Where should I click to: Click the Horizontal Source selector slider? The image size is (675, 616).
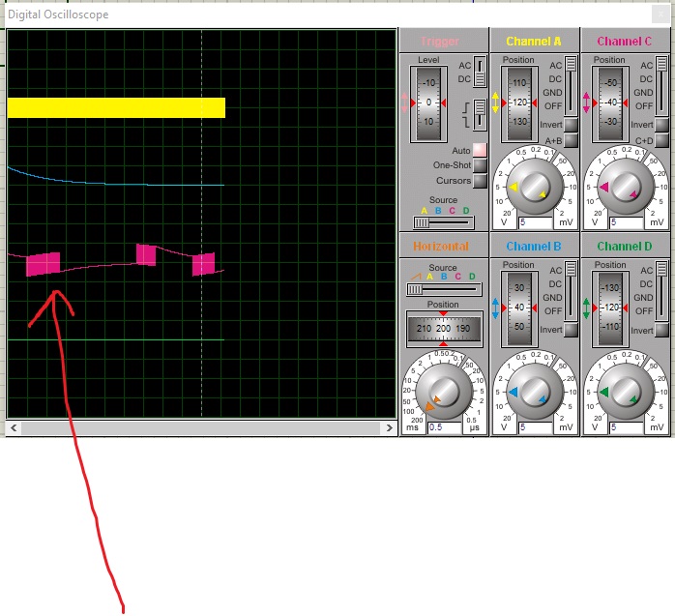pos(444,289)
